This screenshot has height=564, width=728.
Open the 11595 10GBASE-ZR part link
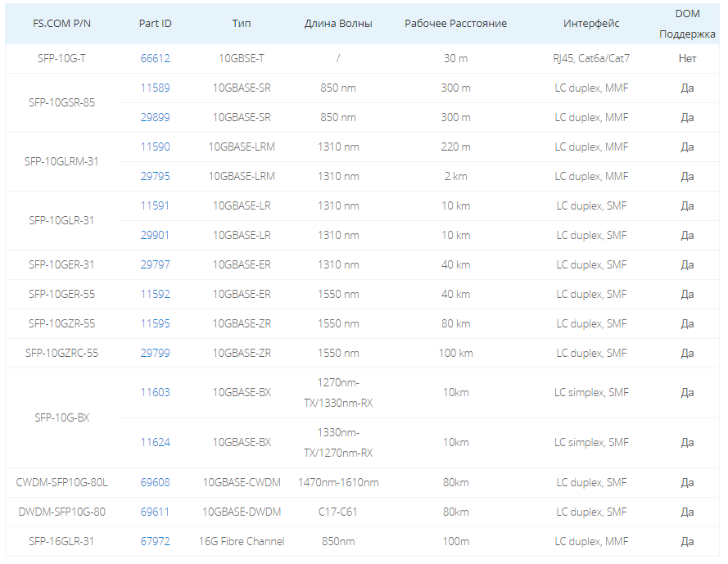155,323
